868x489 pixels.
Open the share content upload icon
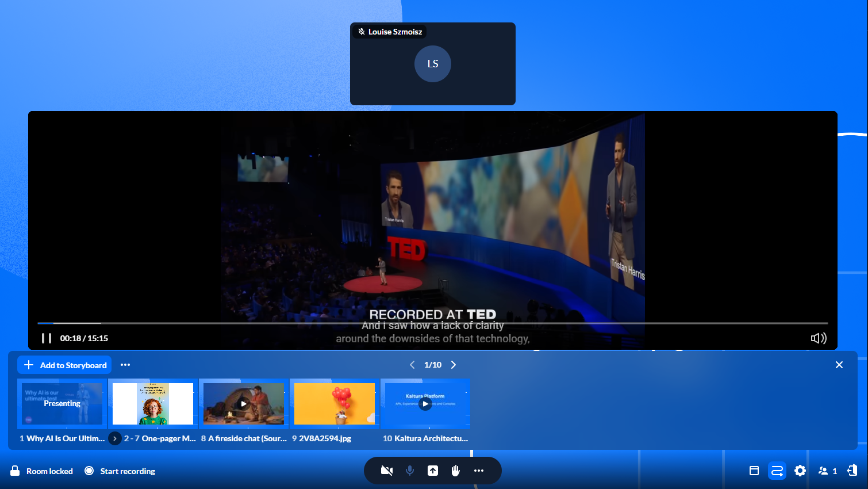tap(433, 471)
